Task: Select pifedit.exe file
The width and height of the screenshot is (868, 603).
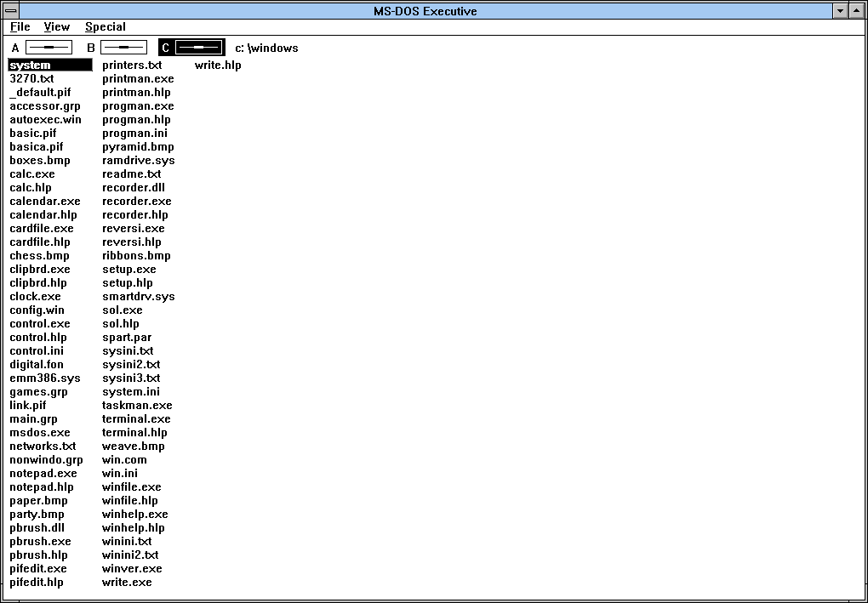Action: pyautogui.click(x=38, y=569)
